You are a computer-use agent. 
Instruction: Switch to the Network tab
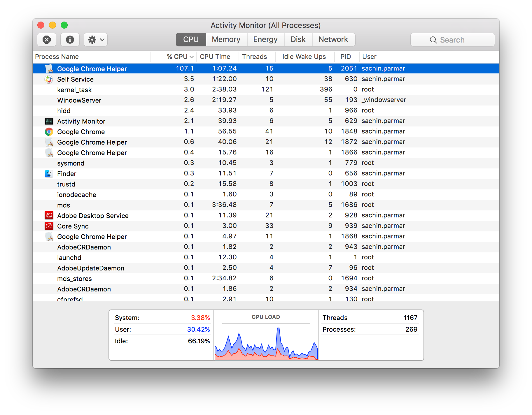click(333, 40)
